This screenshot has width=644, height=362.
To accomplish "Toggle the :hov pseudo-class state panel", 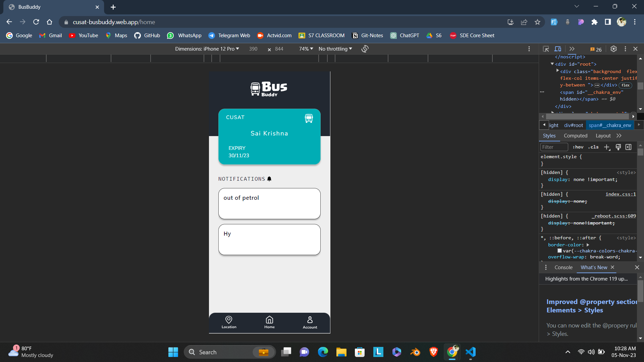I will point(578,147).
